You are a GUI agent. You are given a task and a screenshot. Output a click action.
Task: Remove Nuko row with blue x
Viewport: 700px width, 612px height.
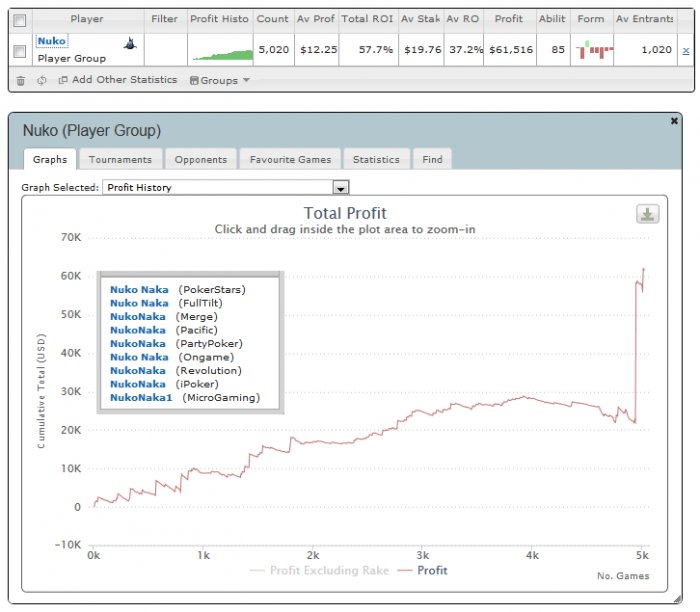[x=686, y=50]
